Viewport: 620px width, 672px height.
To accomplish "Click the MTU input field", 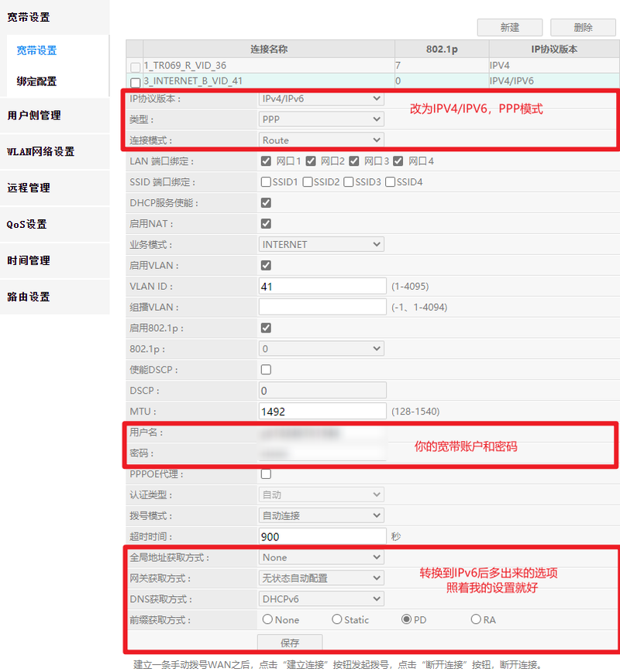I will pos(321,410).
